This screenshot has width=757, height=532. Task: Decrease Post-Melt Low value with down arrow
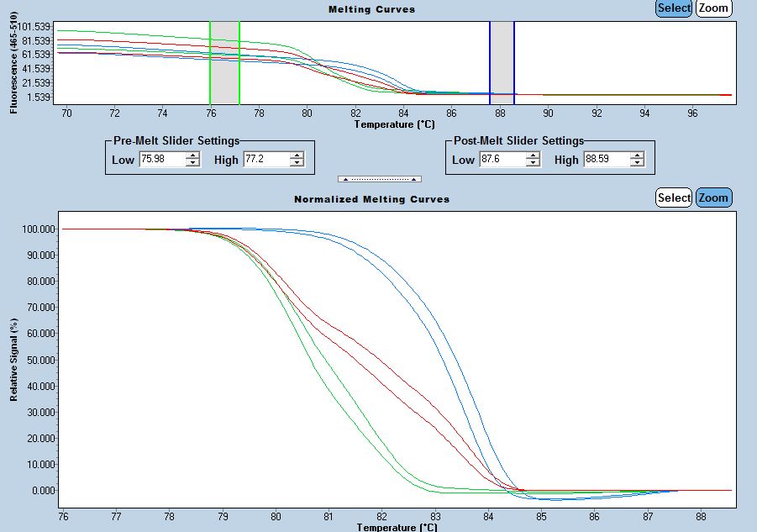[534, 163]
